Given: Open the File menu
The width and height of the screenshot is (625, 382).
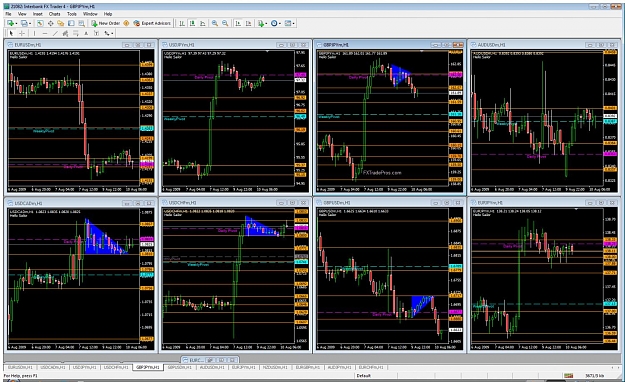Looking at the screenshot, I should pyautogui.click(x=8, y=14).
